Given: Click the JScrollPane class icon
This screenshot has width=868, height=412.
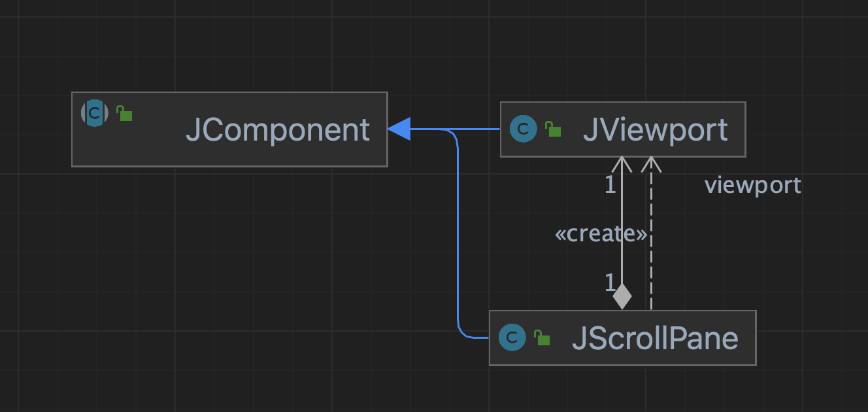Looking at the screenshot, I should click(x=512, y=337).
